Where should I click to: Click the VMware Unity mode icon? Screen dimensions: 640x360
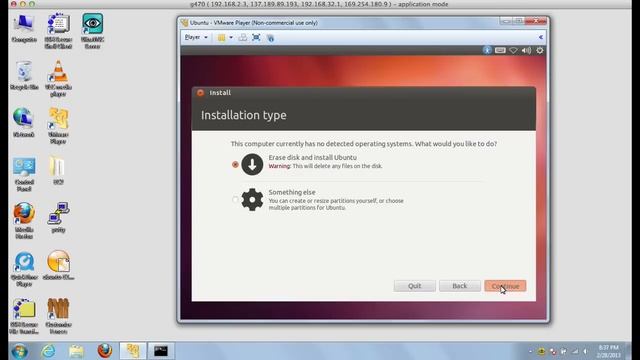[x=270, y=38]
